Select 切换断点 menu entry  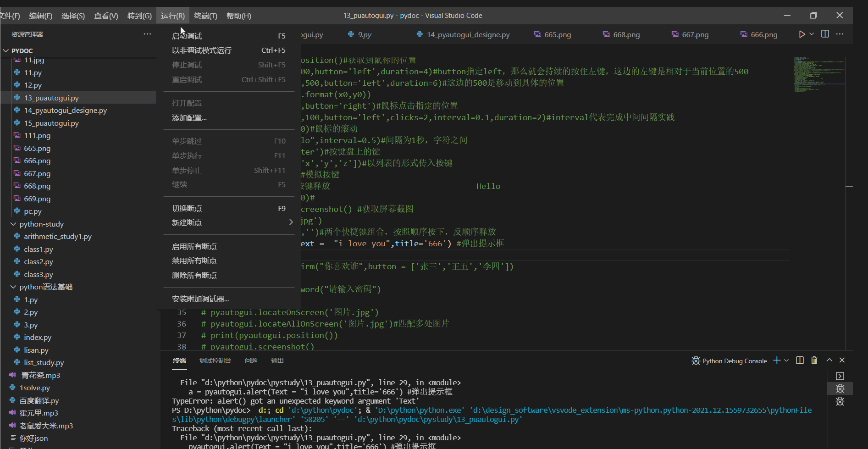[229, 208]
